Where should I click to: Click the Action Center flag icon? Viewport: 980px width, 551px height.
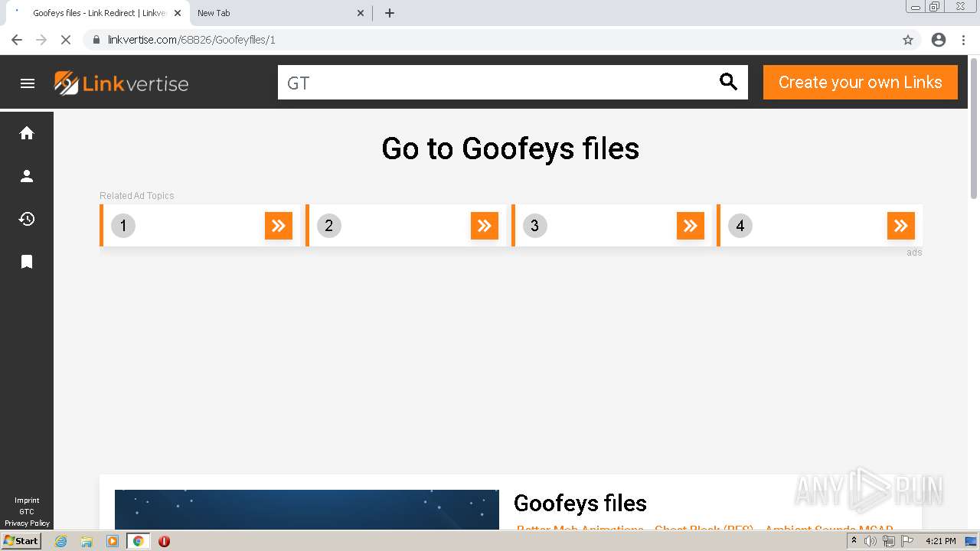tap(907, 541)
